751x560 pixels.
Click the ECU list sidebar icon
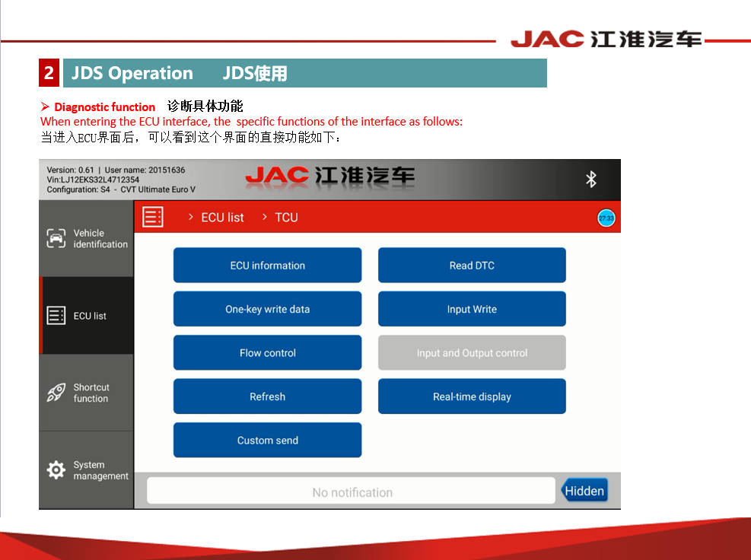pos(56,316)
